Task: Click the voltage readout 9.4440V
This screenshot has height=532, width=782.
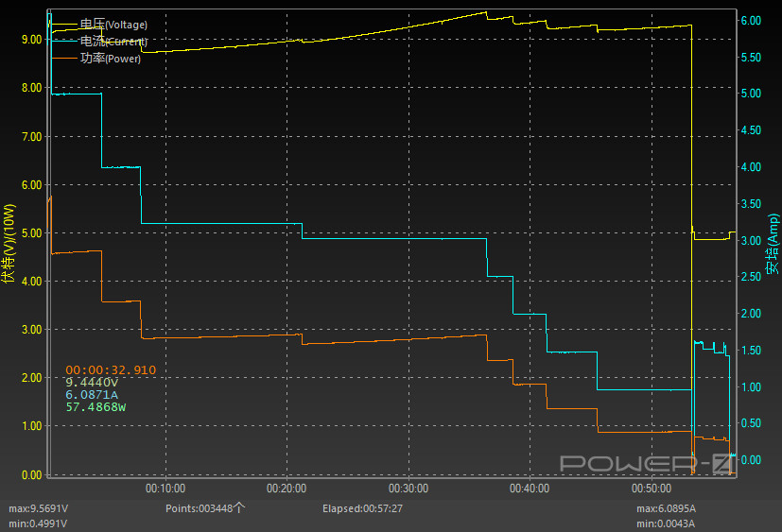Action: click(92, 383)
